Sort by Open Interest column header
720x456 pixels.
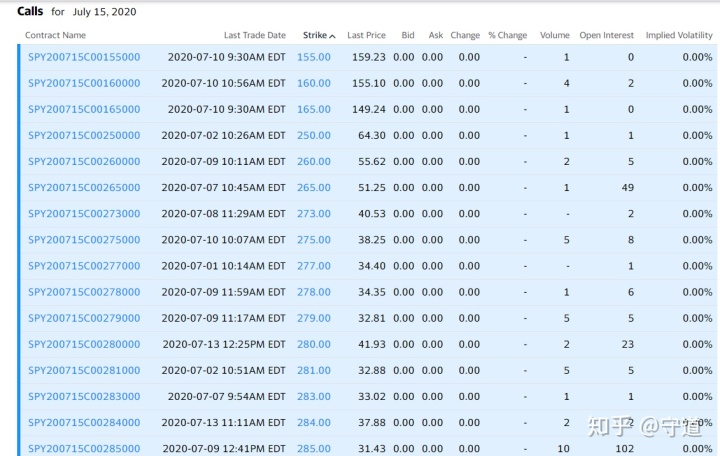coord(607,35)
